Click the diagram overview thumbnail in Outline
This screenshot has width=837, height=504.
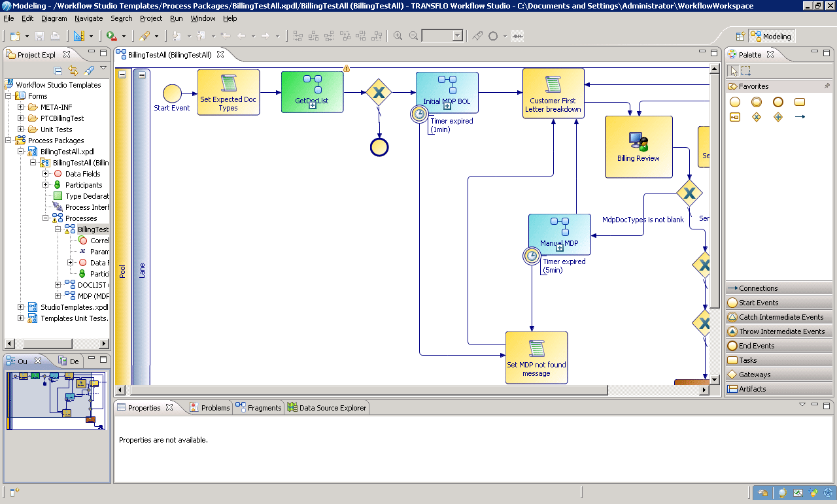(x=57, y=401)
